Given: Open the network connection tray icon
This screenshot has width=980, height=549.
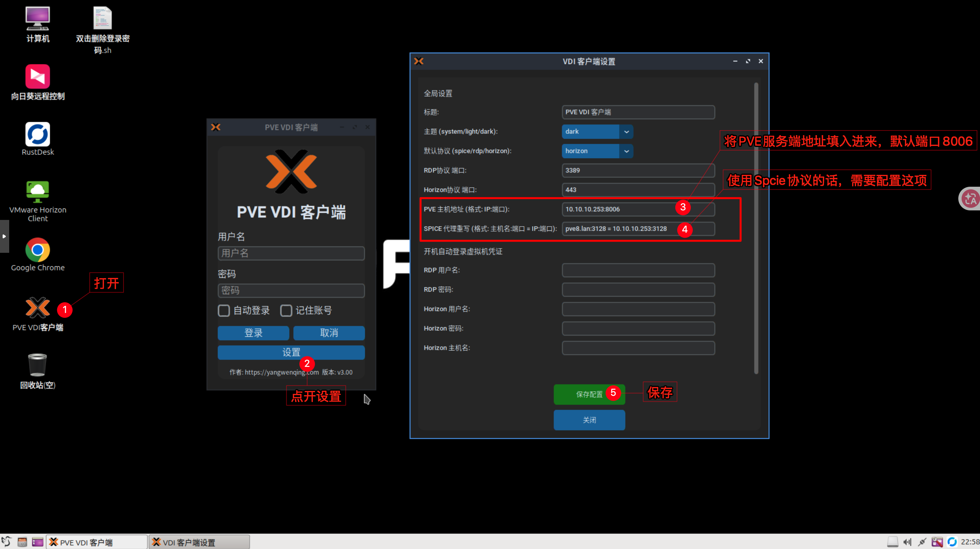Looking at the screenshot, I should (922, 542).
